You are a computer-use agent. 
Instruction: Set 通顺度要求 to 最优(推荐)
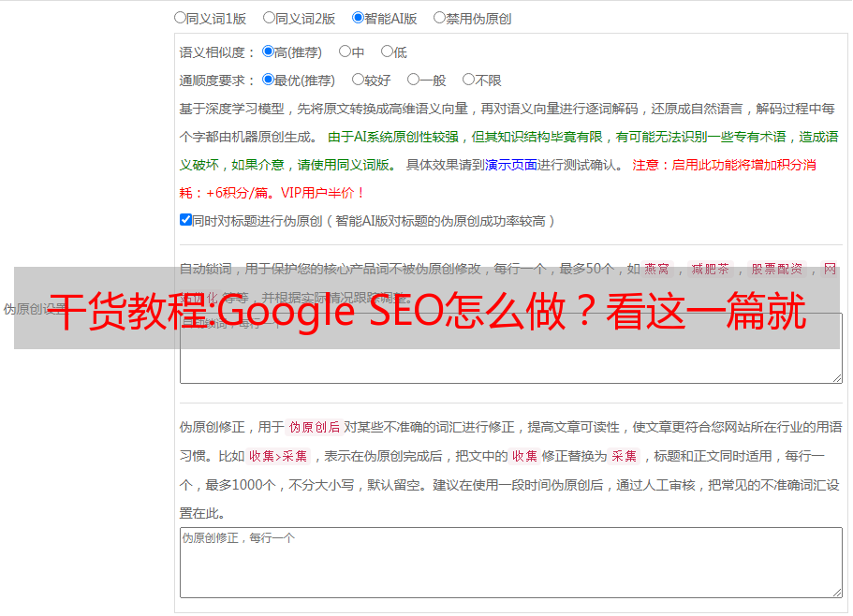coord(268,80)
